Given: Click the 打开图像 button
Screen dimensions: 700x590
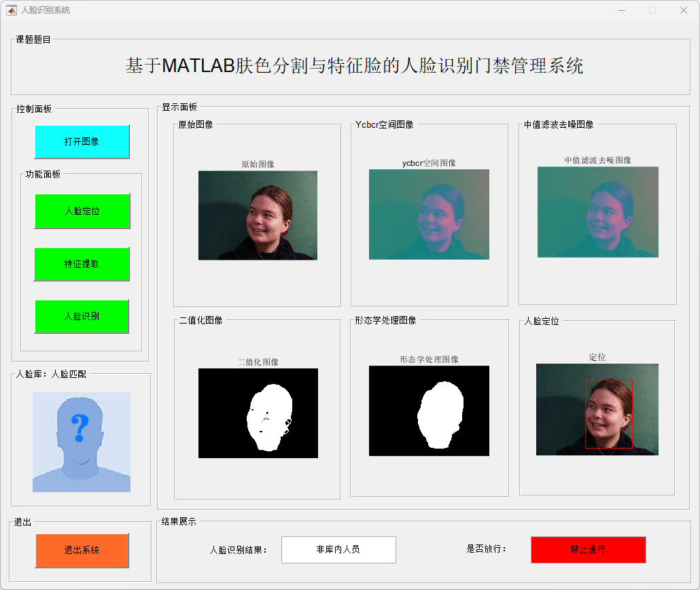Looking at the screenshot, I should tap(82, 141).
